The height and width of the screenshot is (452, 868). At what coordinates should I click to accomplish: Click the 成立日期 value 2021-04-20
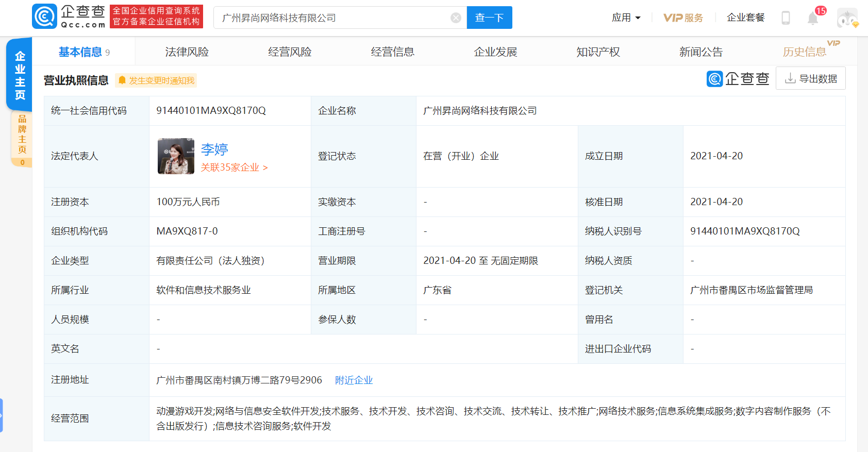pyautogui.click(x=716, y=156)
